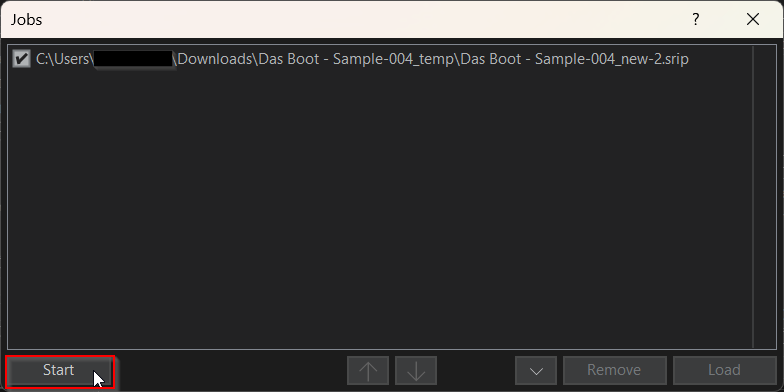Close the Jobs dialog with the X

tap(752, 20)
